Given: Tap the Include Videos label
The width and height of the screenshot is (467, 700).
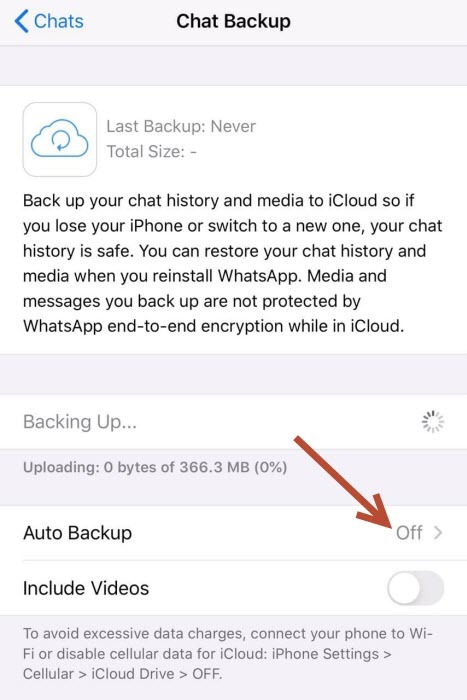Looking at the screenshot, I should (x=86, y=588).
